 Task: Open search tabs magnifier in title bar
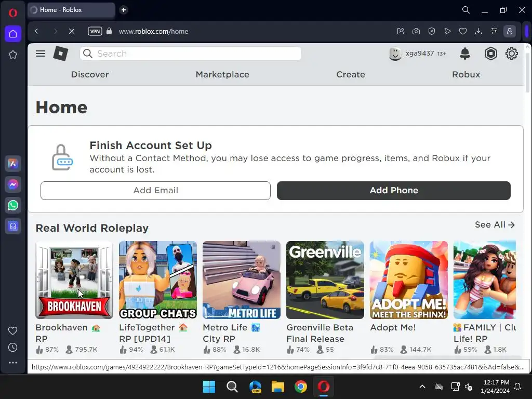click(466, 10)
